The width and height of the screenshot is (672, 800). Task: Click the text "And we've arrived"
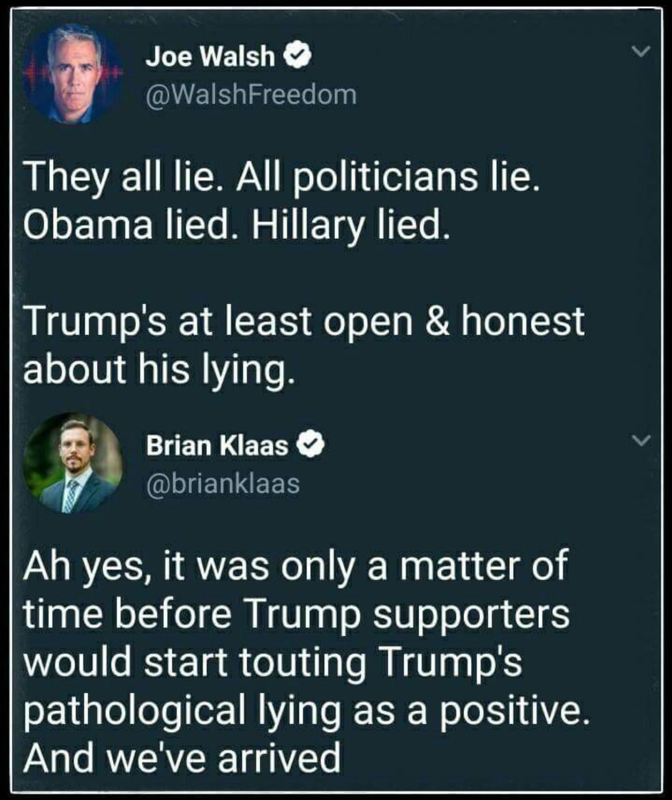[182, 757]
